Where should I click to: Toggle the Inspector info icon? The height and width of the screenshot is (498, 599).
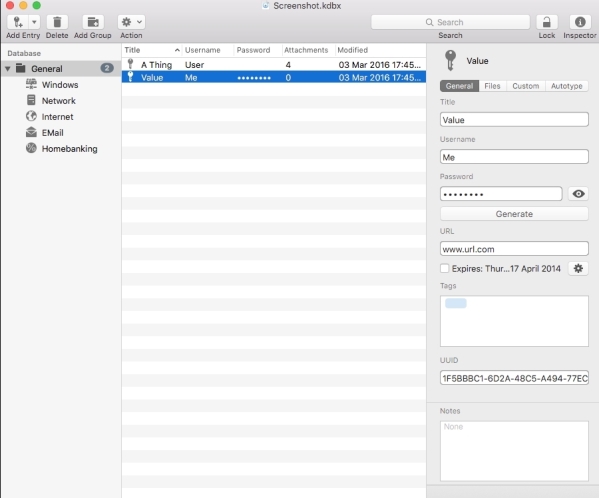580,22
